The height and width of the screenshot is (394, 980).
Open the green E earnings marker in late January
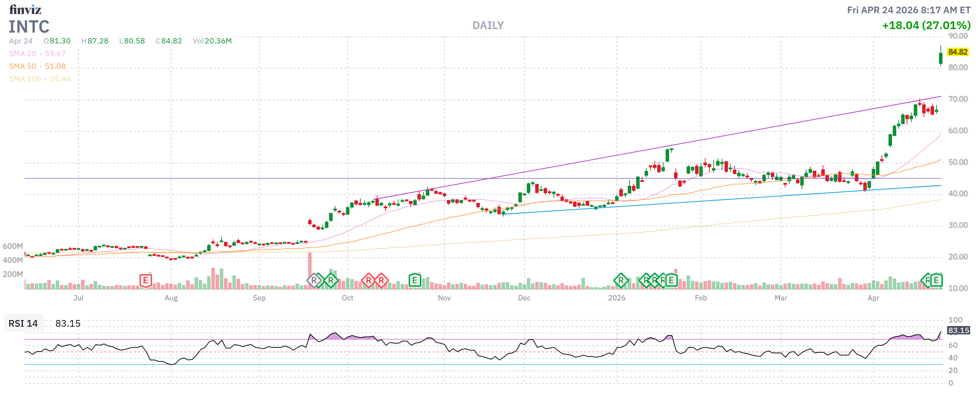(x=671, y=281)
